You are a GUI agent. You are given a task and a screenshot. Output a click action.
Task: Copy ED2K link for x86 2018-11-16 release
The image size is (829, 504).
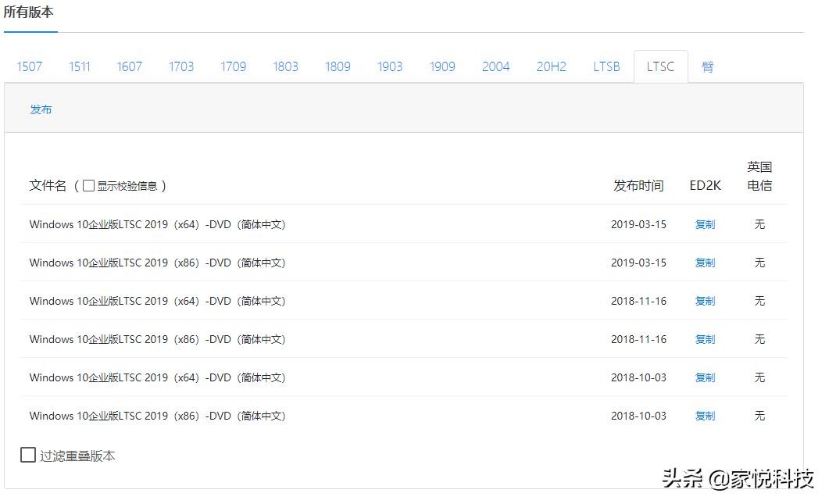(x=705, y=339)
